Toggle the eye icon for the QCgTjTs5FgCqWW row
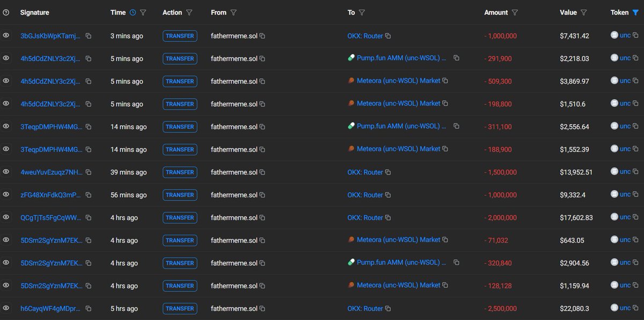 click(x=6, y=217)
